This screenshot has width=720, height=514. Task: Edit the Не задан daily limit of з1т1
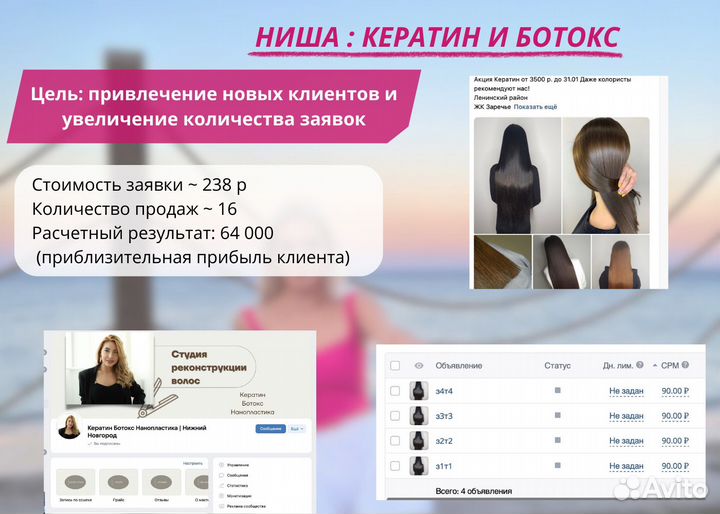pos(626,466)
